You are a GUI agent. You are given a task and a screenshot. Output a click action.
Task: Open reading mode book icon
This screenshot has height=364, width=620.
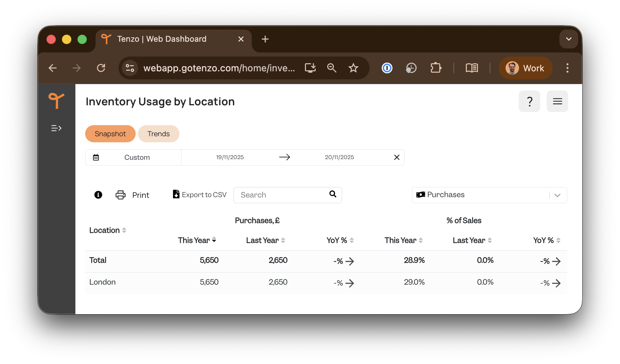(472, 68)
